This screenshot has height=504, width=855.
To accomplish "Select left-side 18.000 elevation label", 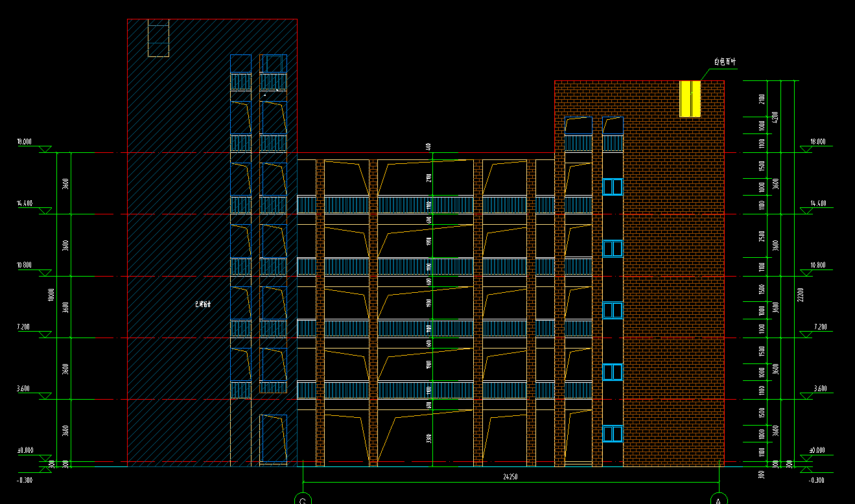I will tap(25, 141).
